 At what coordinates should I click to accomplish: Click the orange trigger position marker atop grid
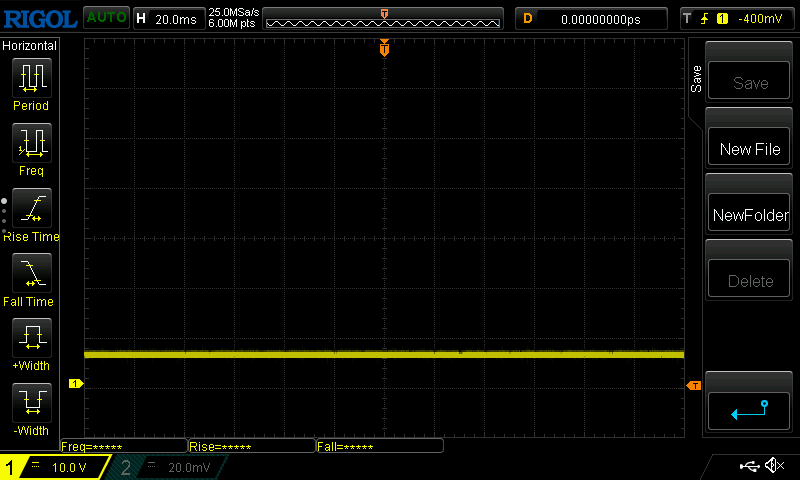coord(384,47)
